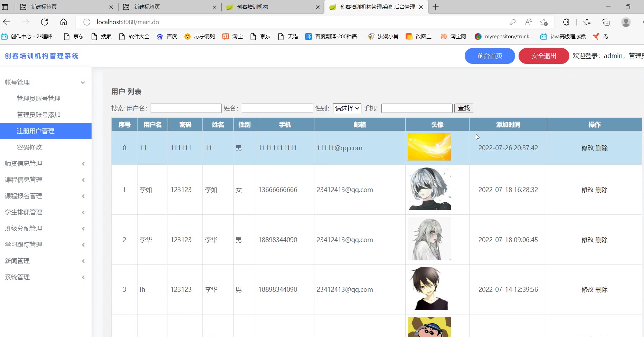The height and width of the screenshot is (337, 644).
Task: Open a new tab with plus button
Action: tap(436, 7)
